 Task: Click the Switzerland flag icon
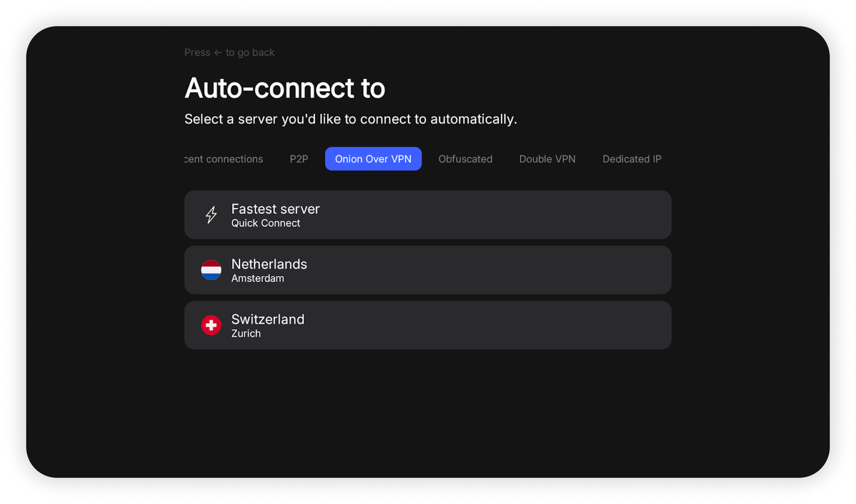pyautogui.click(x=211, y=325)
